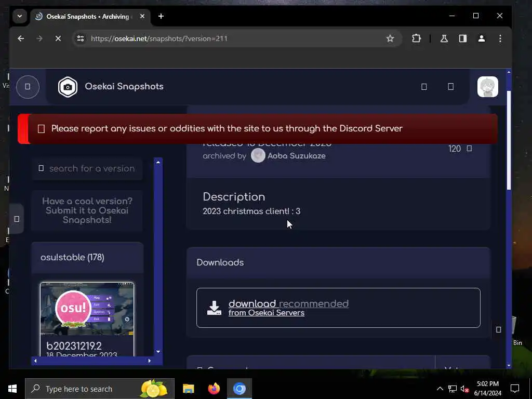The height and width of the screenshot is (399, 532).
Task: Click the download arrow icon
Action: tap(214, 308)
